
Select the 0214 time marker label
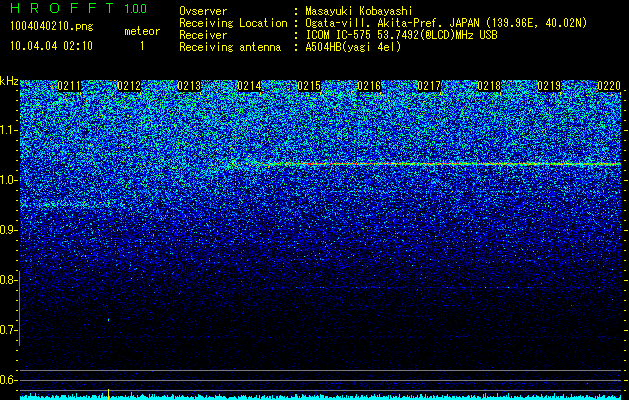pos(249,86)
